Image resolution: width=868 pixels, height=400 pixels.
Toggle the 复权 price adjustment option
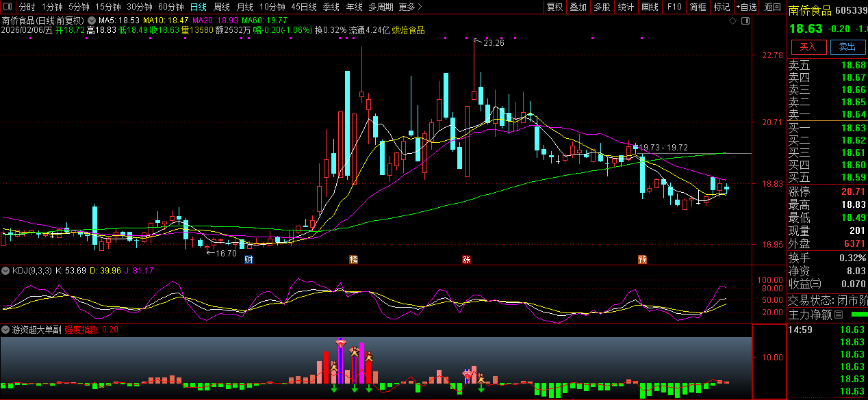554,7
